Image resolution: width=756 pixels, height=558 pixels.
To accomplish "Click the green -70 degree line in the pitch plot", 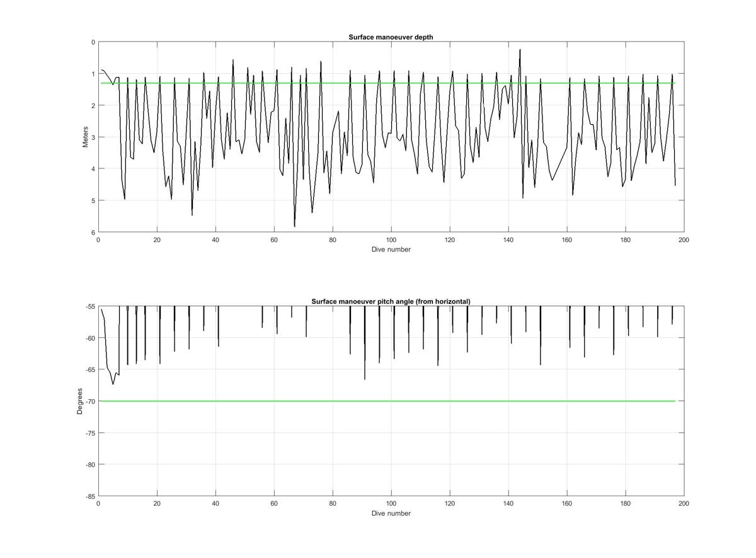I will pyautogui.click(x=387, y=401).
